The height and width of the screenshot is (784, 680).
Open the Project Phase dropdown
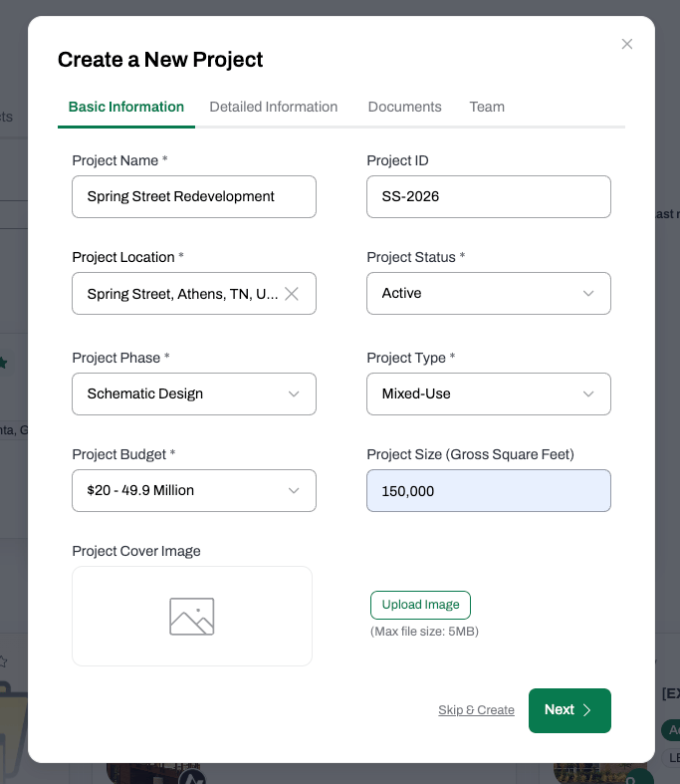tap(194, 394)
